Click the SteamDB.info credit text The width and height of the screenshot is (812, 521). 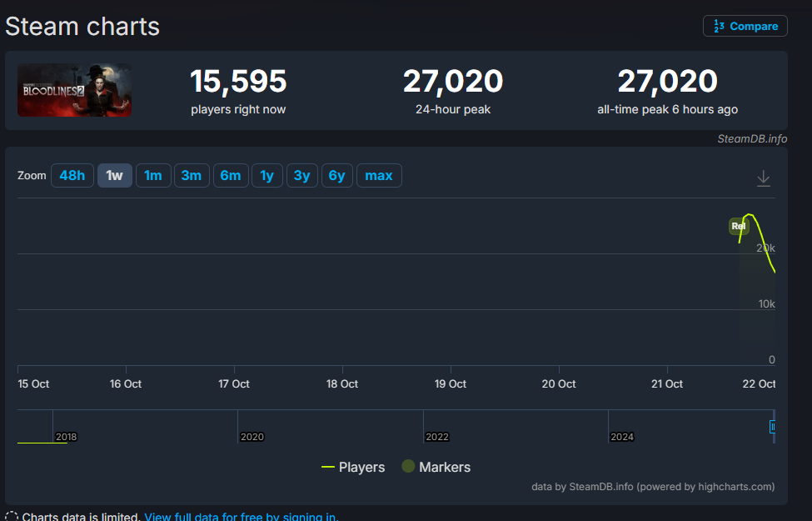click(752, 139)
